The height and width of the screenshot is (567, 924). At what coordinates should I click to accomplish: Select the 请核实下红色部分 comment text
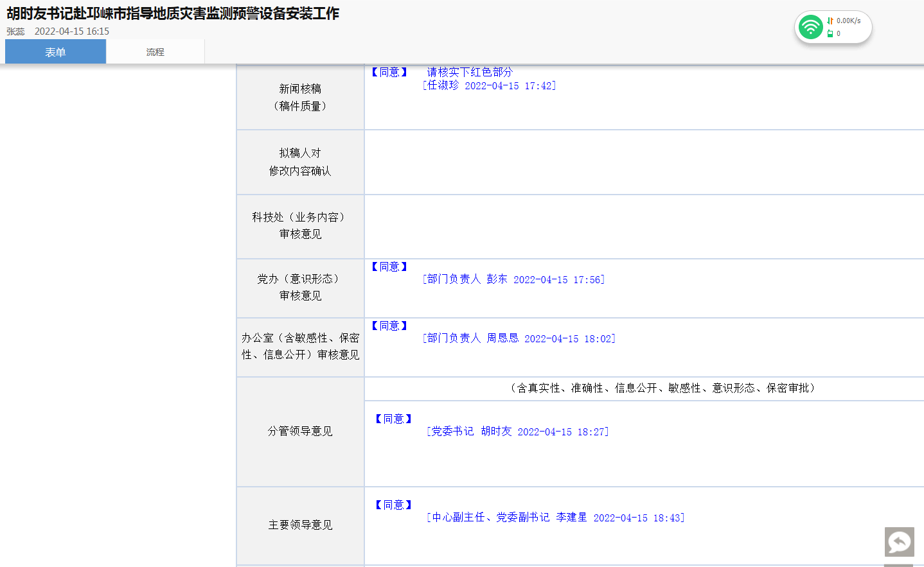[470, 72]
